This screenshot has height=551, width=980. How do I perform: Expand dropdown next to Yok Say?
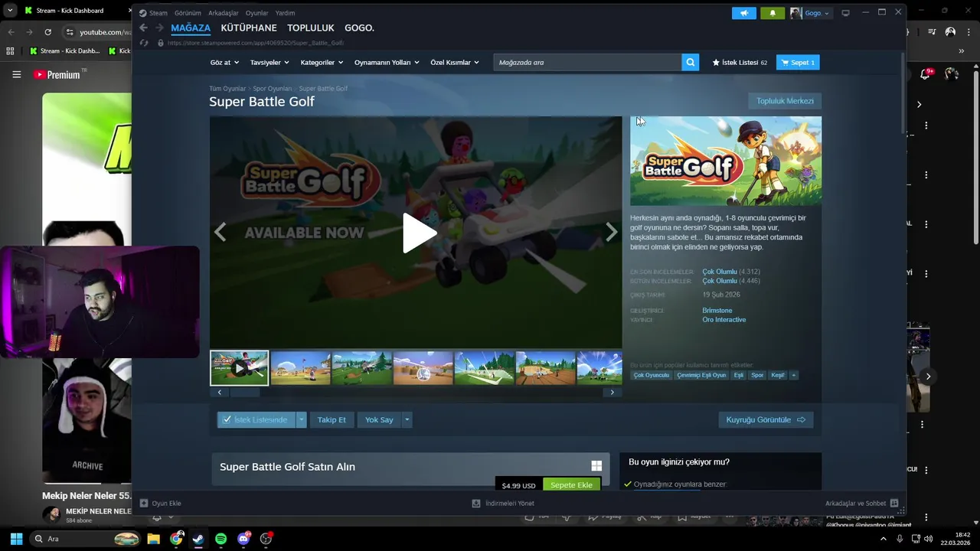click(407, 419)
